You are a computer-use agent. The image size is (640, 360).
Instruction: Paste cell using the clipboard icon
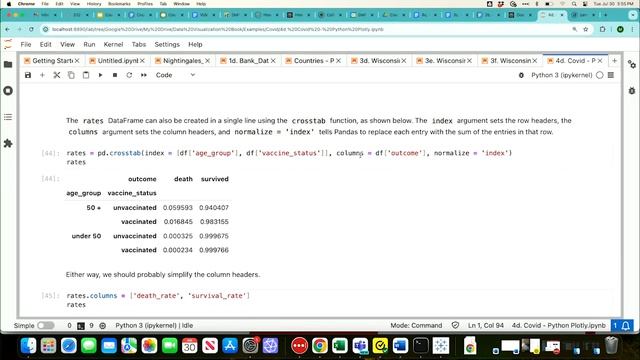pyautogui.click(x=86, y=75)
